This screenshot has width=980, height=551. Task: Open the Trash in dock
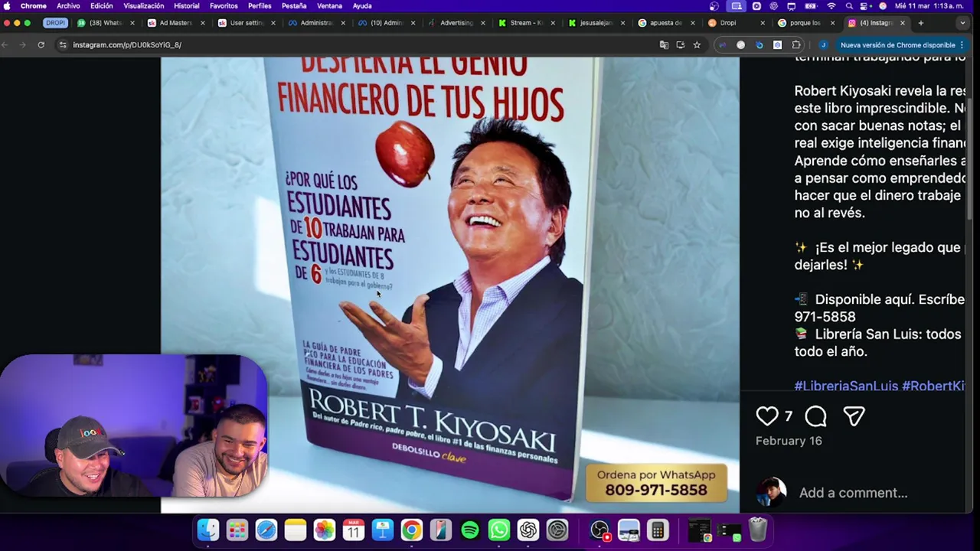coord(758,530)
